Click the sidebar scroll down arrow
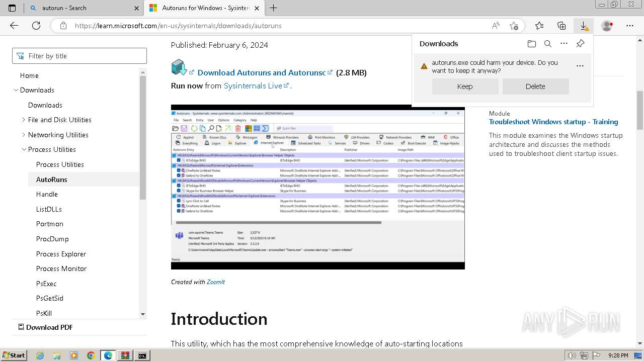The image size is (644, 362). pyautogui.click(x=143, y=314)
